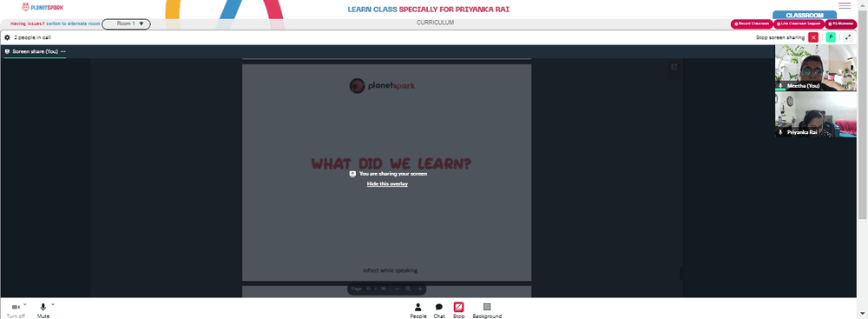Turn off the camera

16,310
